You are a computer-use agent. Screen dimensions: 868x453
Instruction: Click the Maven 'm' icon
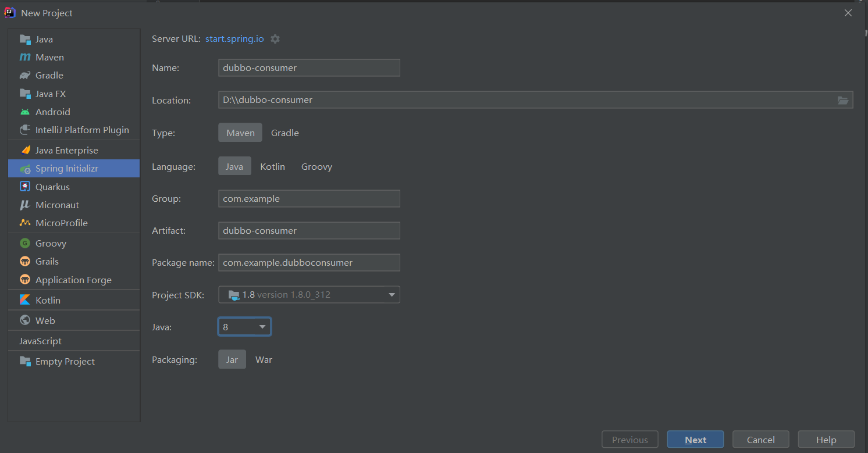(x=25, y=58)
